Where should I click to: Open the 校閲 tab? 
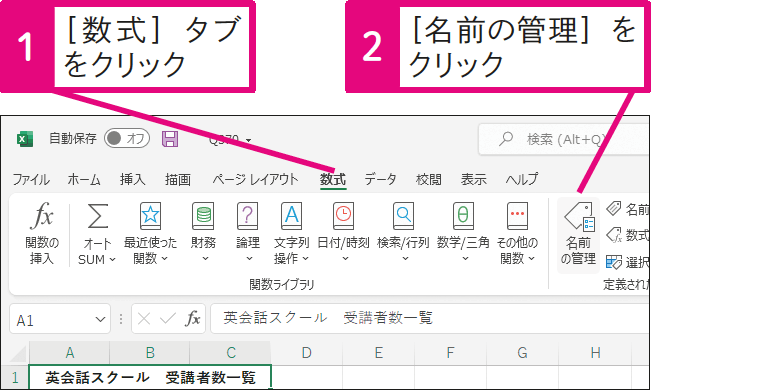[x=428, y=179]
